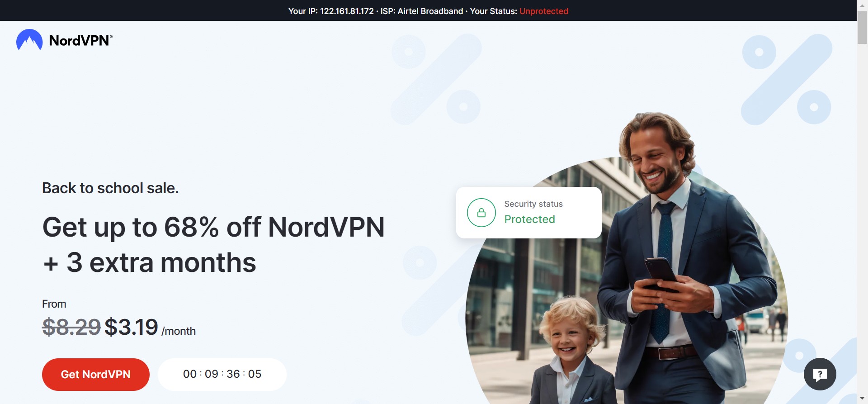
Task: Click the large percent symbol in the corner
Action: coord(787,80)
